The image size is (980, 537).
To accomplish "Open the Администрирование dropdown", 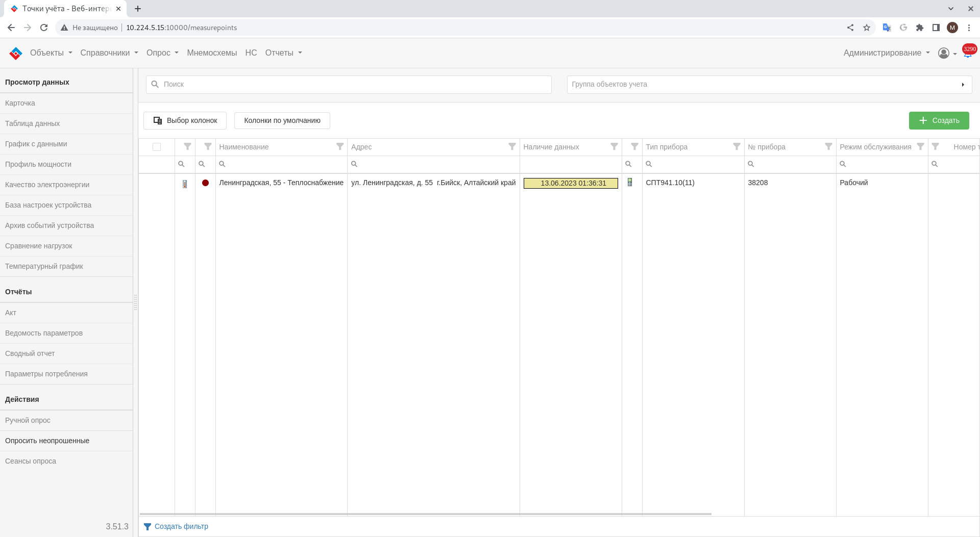I will click(886, 53).
